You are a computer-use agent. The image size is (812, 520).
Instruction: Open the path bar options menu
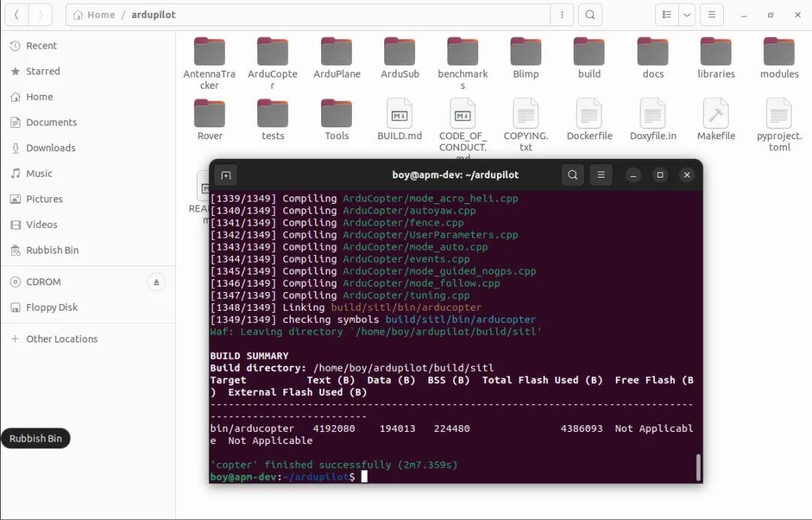pos(562,14)
